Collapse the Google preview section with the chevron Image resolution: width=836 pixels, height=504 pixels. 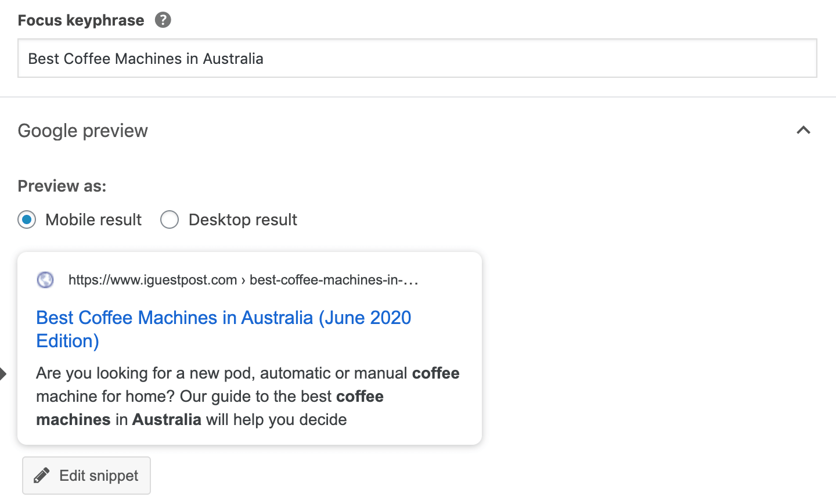pyautogui.click(x=803, y=130)
